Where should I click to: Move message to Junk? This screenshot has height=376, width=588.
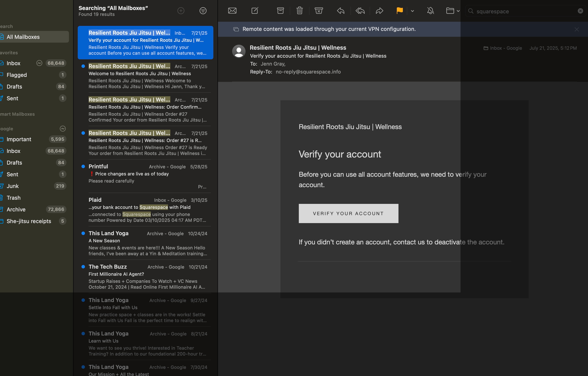(319, 11)
